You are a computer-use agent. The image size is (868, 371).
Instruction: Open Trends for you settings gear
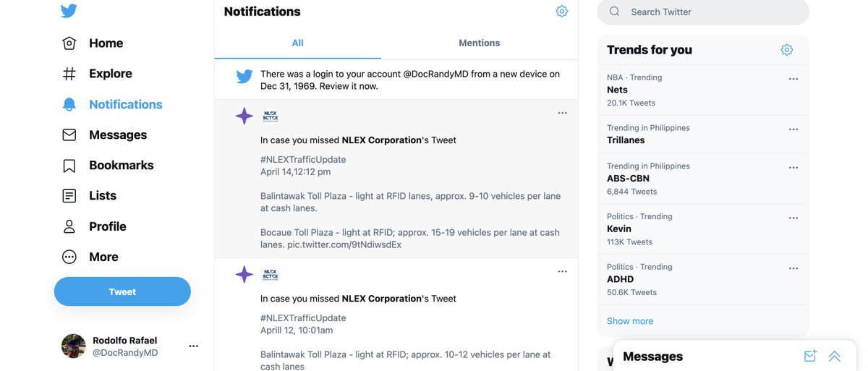[787, 50]
